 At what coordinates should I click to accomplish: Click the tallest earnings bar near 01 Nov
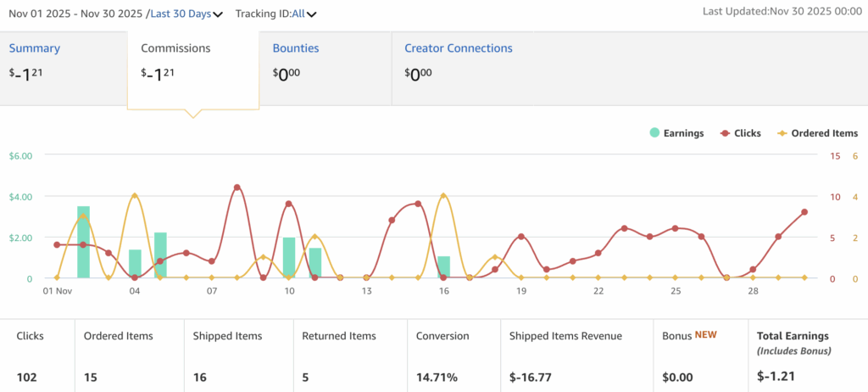tap(83, 243)
